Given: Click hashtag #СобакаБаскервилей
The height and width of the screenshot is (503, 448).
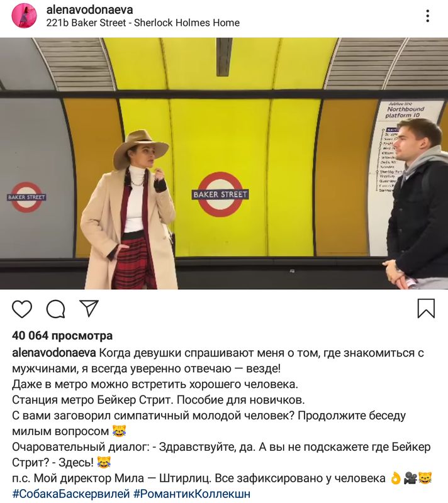Looking at the screenshot, I should [71, 494].
